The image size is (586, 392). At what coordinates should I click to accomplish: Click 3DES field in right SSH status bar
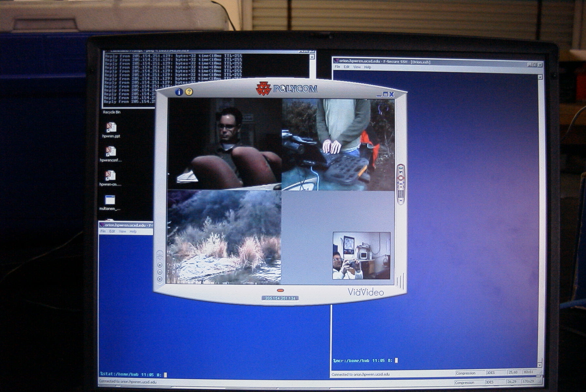click(x=495, y=372)
